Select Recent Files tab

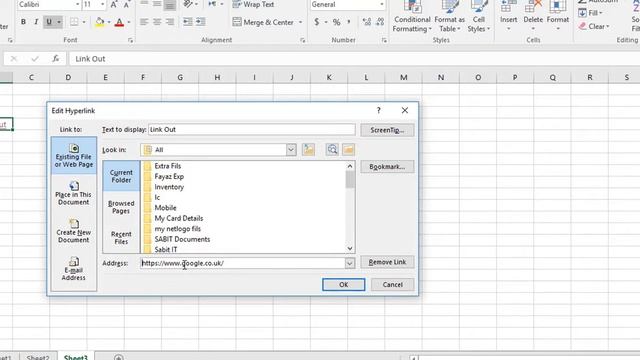[121, 238]
